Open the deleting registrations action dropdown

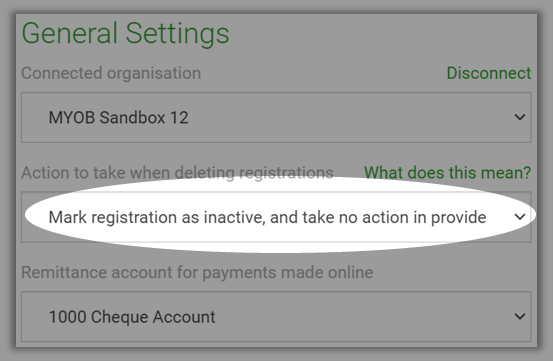tap(276, 217)
